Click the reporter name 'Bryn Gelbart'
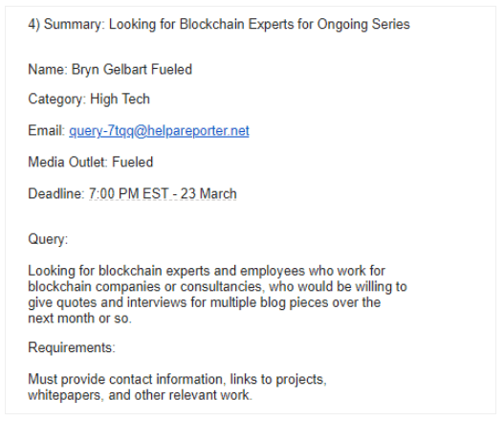The width and height of the screenshot is (504, 421). point(109,70)
